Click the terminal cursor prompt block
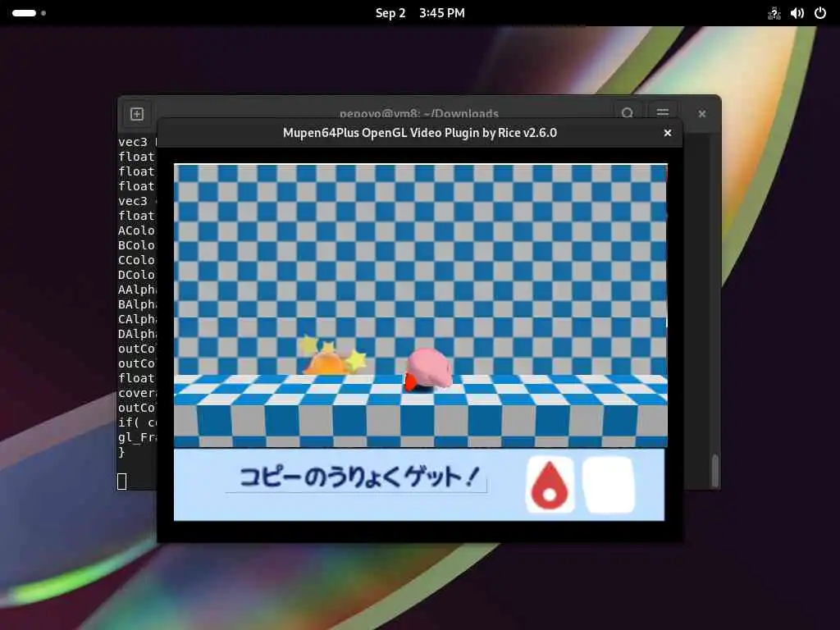The width and height of the screenshot is (840, 630). [122, 481]
